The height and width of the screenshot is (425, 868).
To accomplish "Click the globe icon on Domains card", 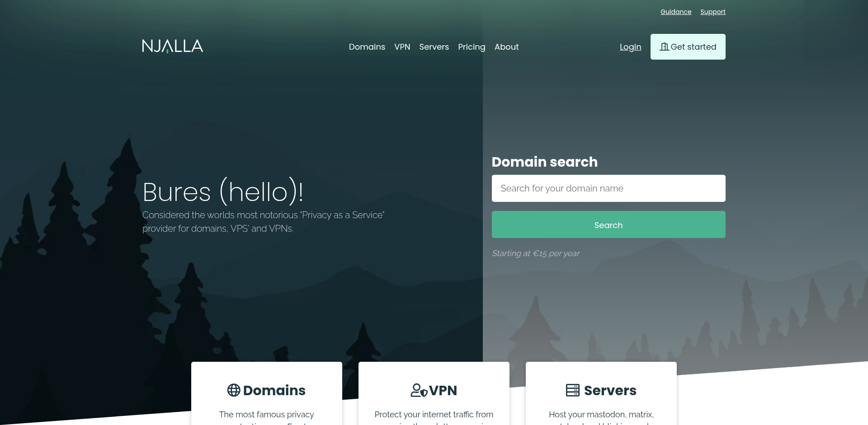I will pyautogui.click(x=234, y=390).
